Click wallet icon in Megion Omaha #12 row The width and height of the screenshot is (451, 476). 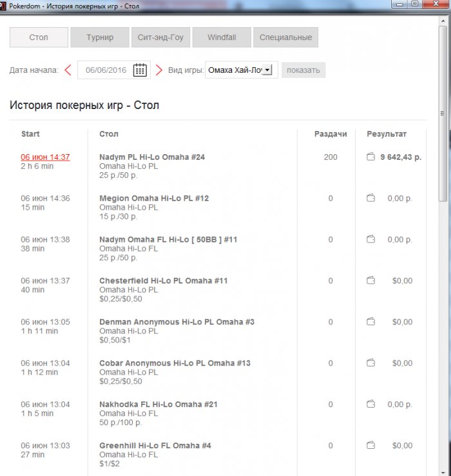(x=370, y=198)
